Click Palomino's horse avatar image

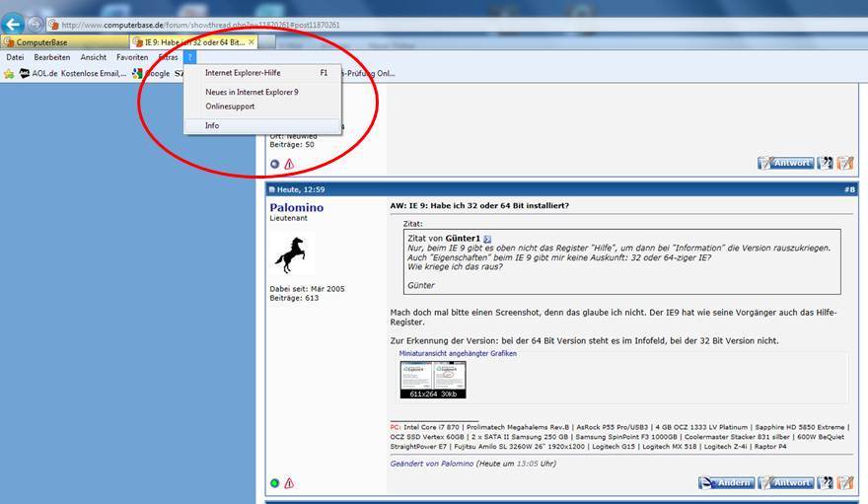click(x=292, y=253)
